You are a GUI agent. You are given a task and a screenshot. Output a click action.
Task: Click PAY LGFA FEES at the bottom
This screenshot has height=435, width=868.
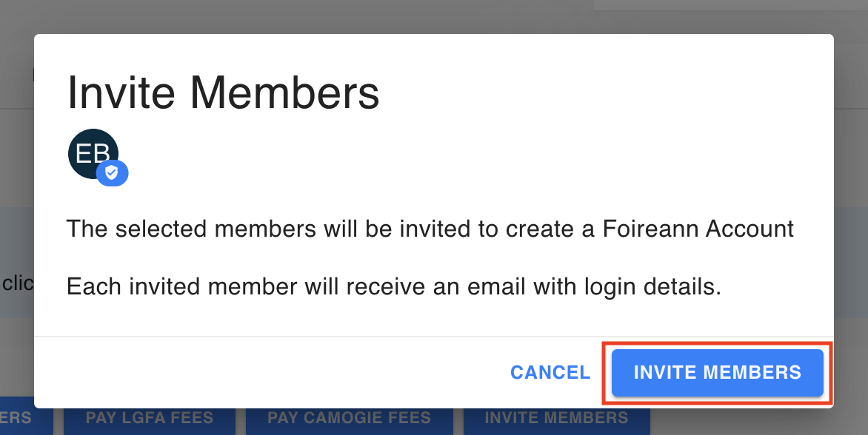pos(149,418)
